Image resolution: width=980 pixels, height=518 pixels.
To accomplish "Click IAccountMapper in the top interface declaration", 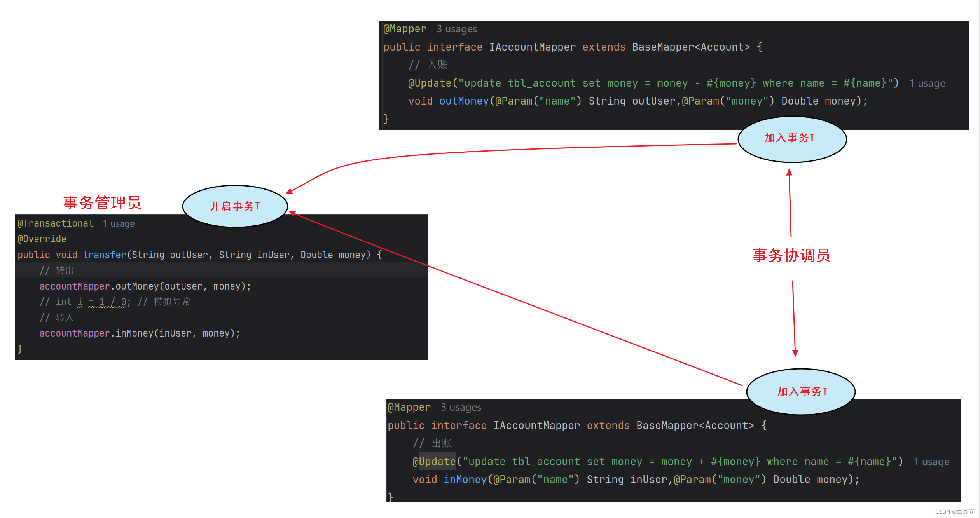I will [x=532, y=47].
